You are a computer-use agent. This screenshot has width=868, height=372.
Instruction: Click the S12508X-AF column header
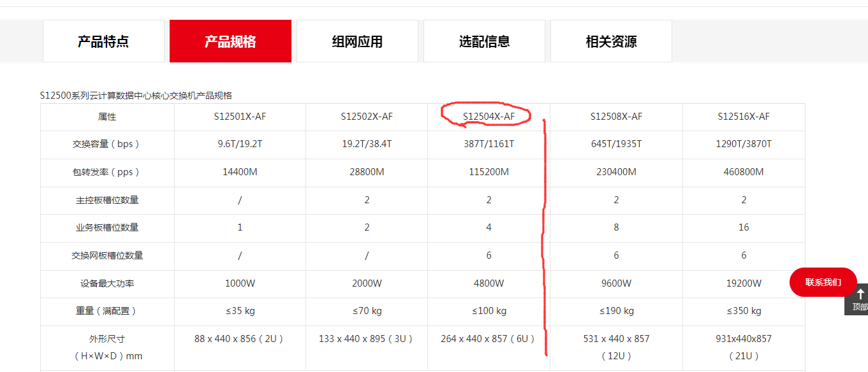point(616,117)
